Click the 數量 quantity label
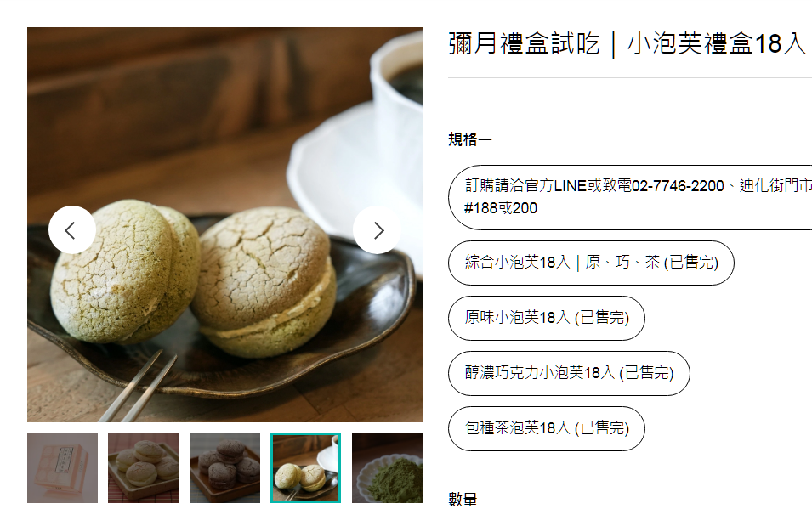Screen dimensions: 812x509 point(463,500)
